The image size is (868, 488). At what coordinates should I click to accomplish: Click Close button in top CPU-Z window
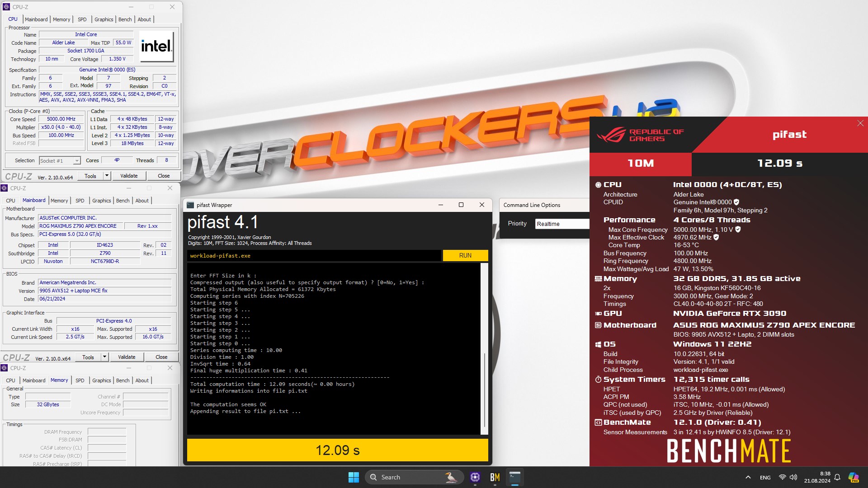pos(164,176)
